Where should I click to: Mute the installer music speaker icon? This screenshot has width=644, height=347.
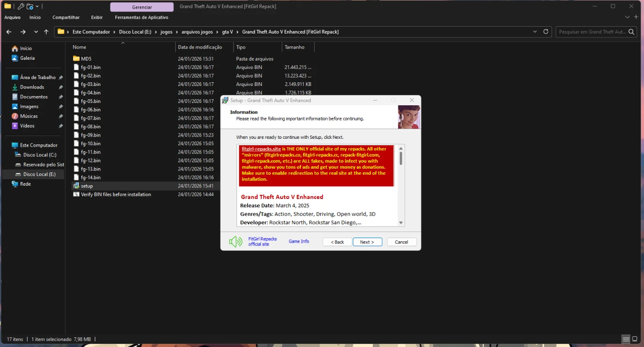point(236,242)
